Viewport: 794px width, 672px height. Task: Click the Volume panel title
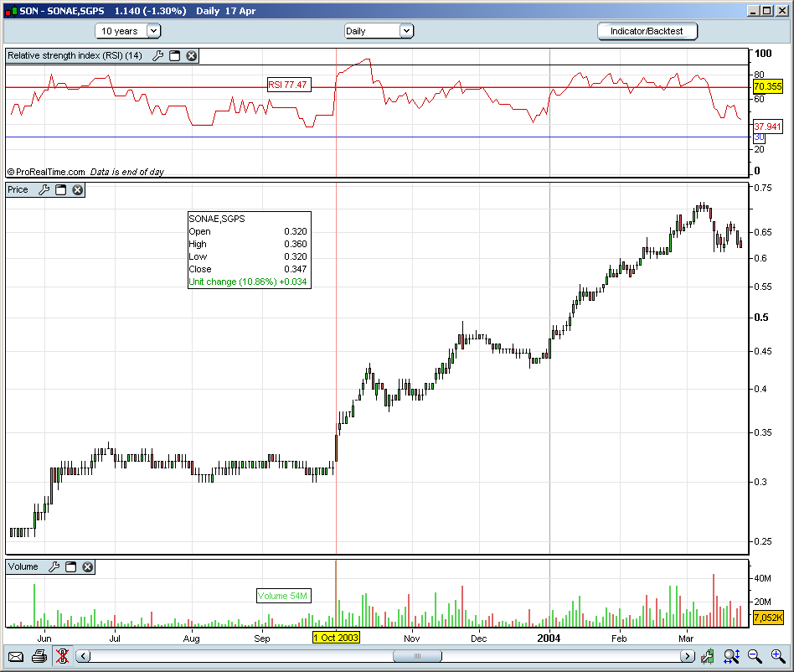tap(23, 566)
